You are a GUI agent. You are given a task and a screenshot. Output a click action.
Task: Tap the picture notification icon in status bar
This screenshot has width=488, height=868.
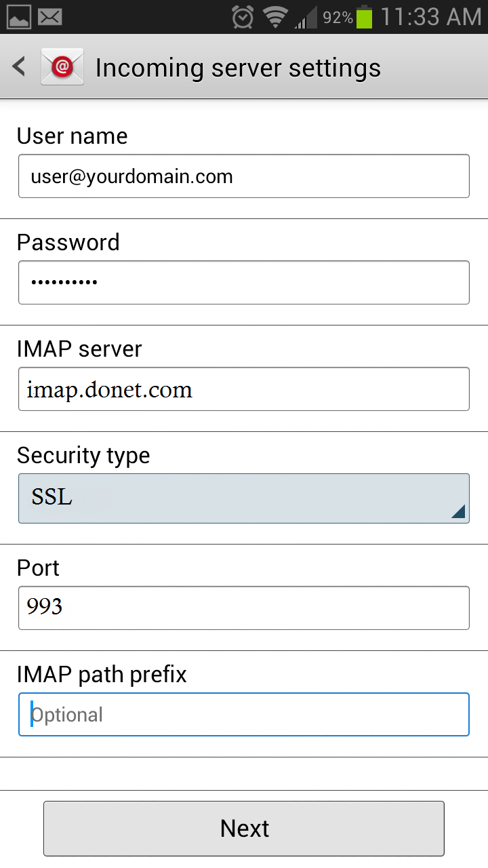19,16
